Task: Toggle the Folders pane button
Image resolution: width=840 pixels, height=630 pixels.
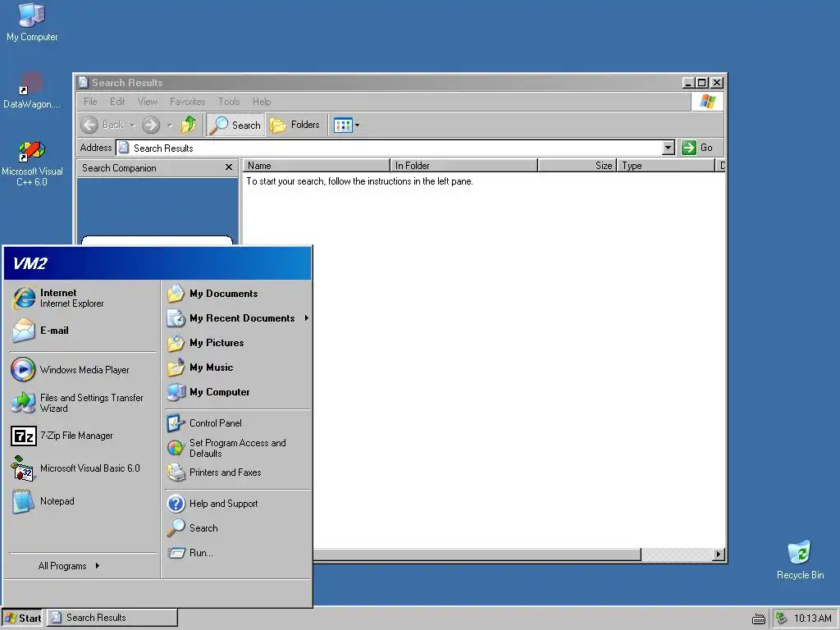Action: click(x=294, y=125)
